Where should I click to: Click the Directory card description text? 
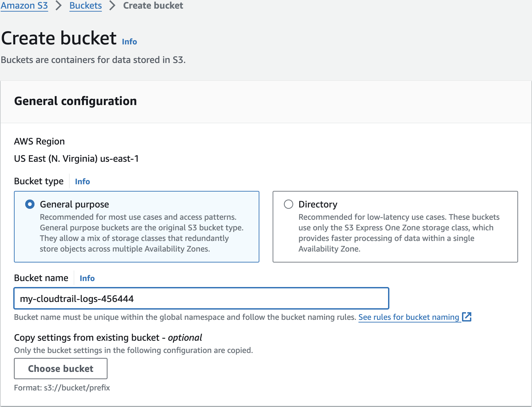pos(399,233)
